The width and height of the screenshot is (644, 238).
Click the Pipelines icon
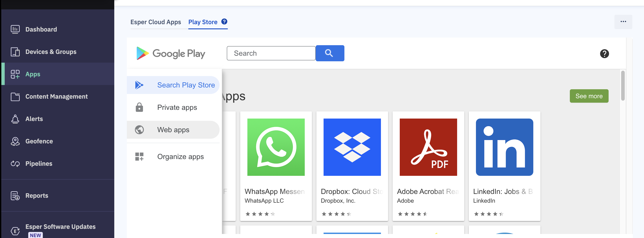coord(15,164)
